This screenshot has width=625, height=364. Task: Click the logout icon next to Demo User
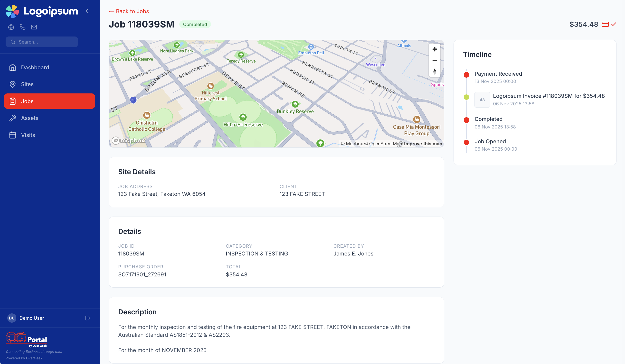[x=87, y=318]
